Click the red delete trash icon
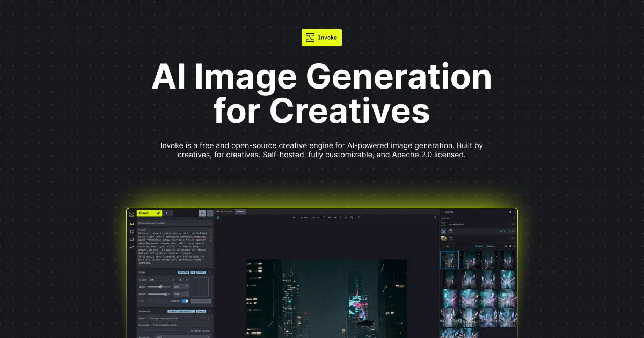Viewport: 644px width, 338px height. point(359,217)
